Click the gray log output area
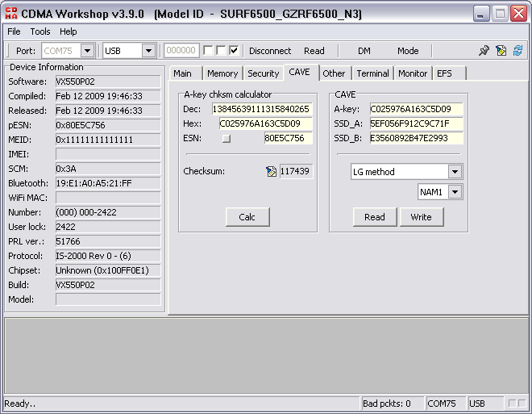Viewport: 532px width, 414px height. tap(266, 356)
